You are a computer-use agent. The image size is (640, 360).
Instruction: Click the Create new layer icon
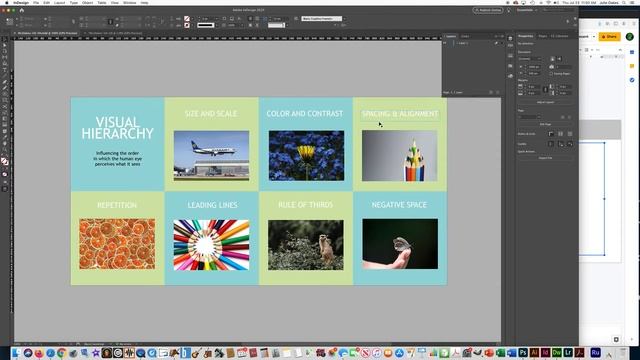click(x=491, y=93)
